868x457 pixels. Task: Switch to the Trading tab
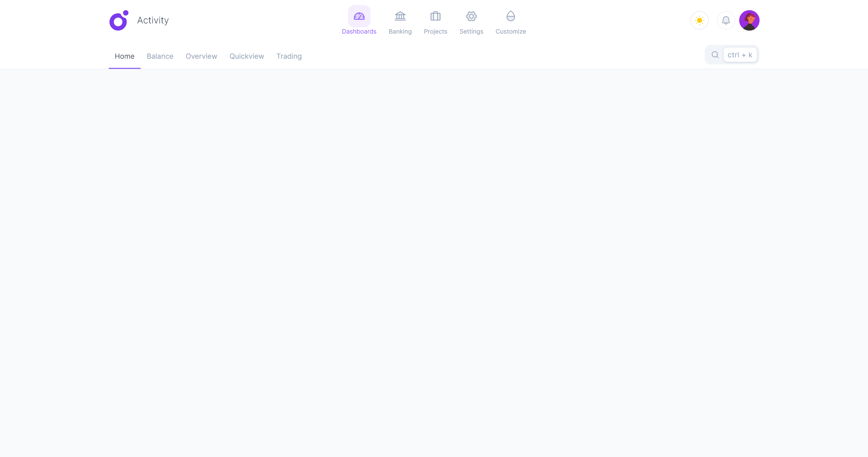(289, 56)
